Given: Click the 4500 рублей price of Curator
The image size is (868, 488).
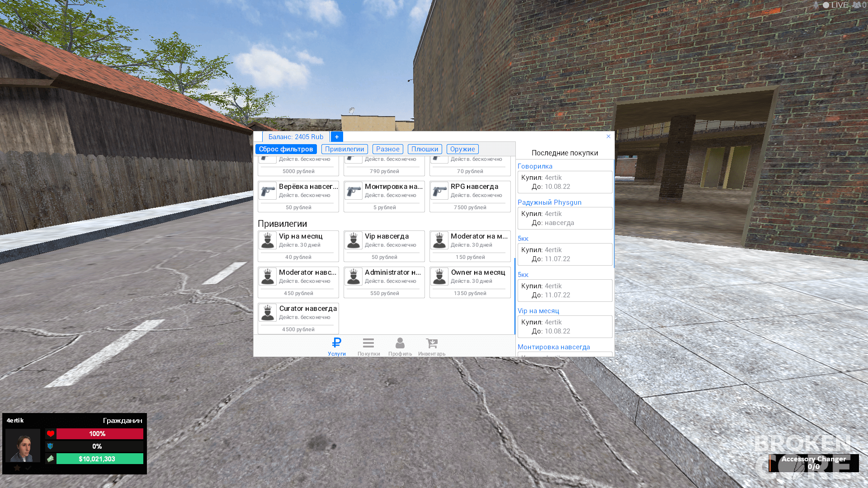Looking at the screenshot, I should point(298,329).
